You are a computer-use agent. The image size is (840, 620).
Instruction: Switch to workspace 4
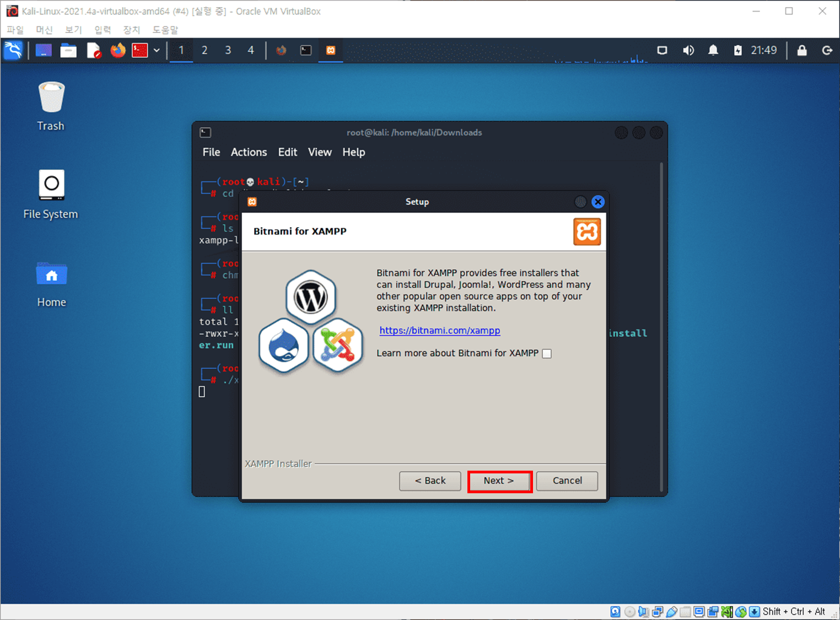[250, 50]
